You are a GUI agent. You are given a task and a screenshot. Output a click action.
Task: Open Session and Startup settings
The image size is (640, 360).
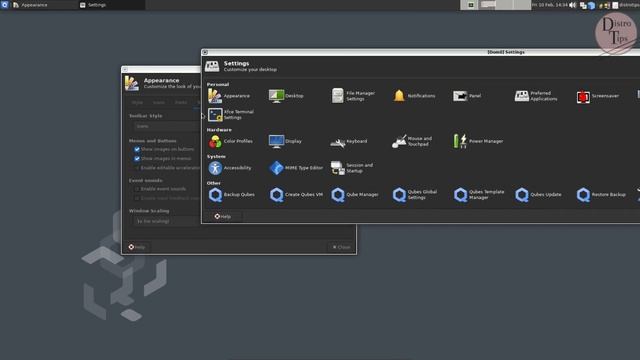click(352, 168)
